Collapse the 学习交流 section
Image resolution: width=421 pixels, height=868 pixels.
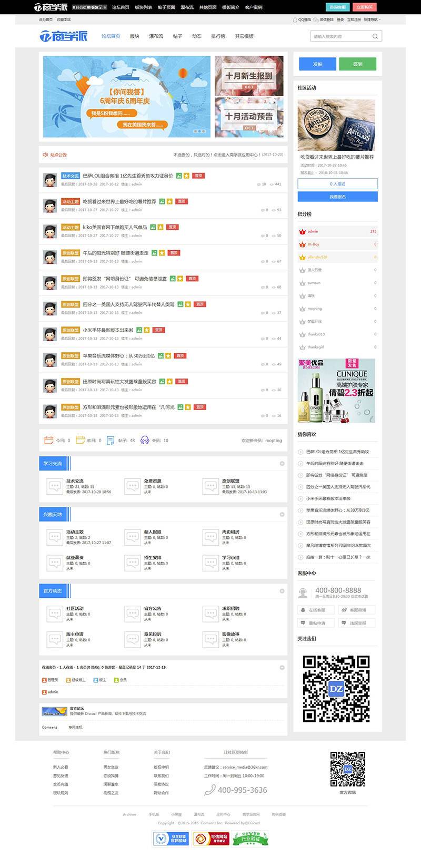pyautogui.click(x=282, y=463)
